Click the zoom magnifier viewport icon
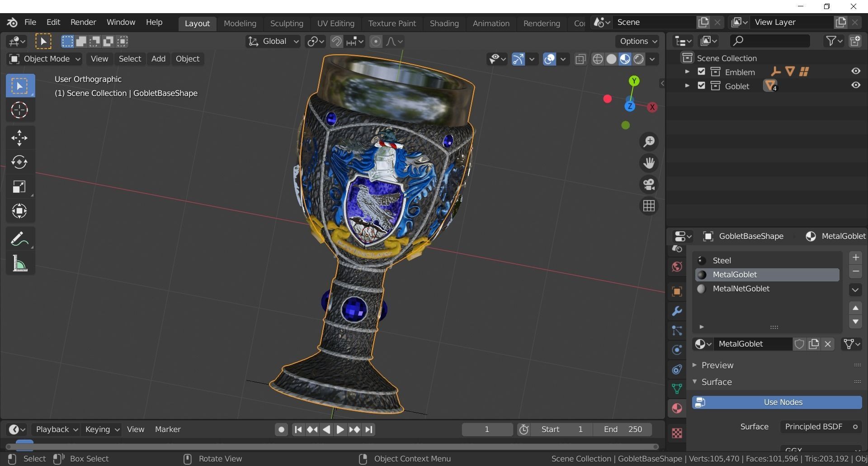 (649, 142)
